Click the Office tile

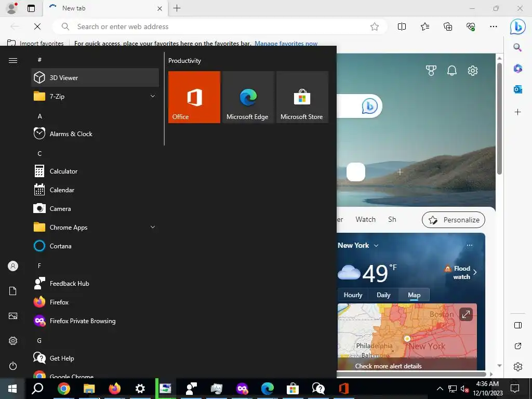(x=194, y=97)
